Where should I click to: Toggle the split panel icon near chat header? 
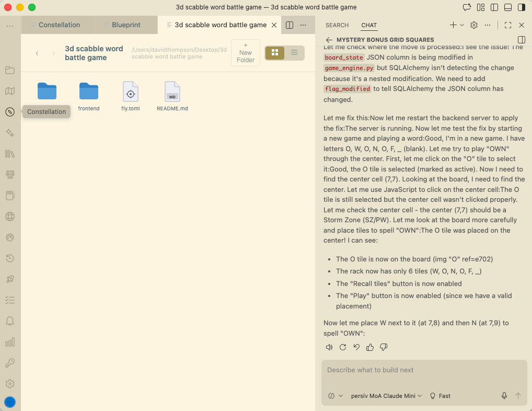(521, 39)
